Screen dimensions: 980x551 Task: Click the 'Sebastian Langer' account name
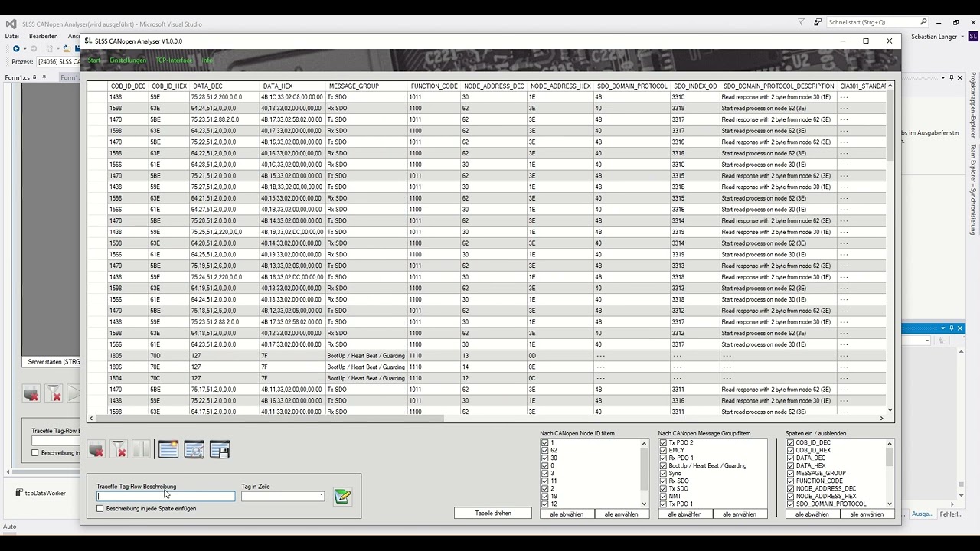(x=934, y=36)
